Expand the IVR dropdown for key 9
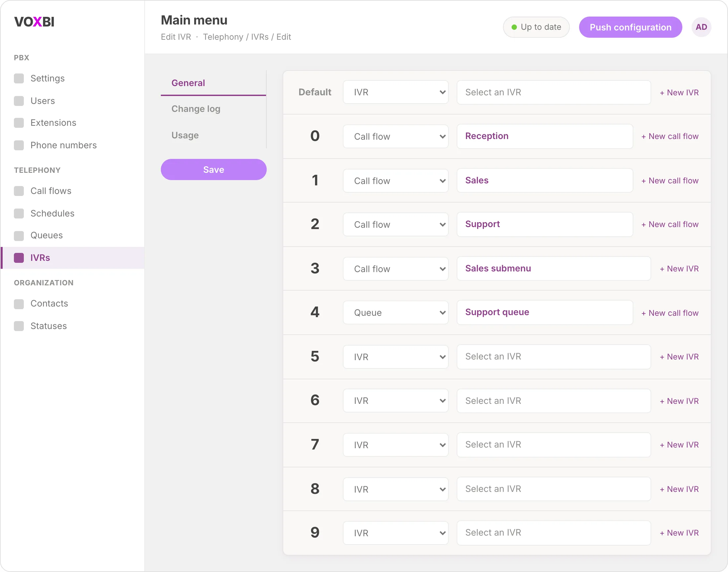 [x=396, y=533]
